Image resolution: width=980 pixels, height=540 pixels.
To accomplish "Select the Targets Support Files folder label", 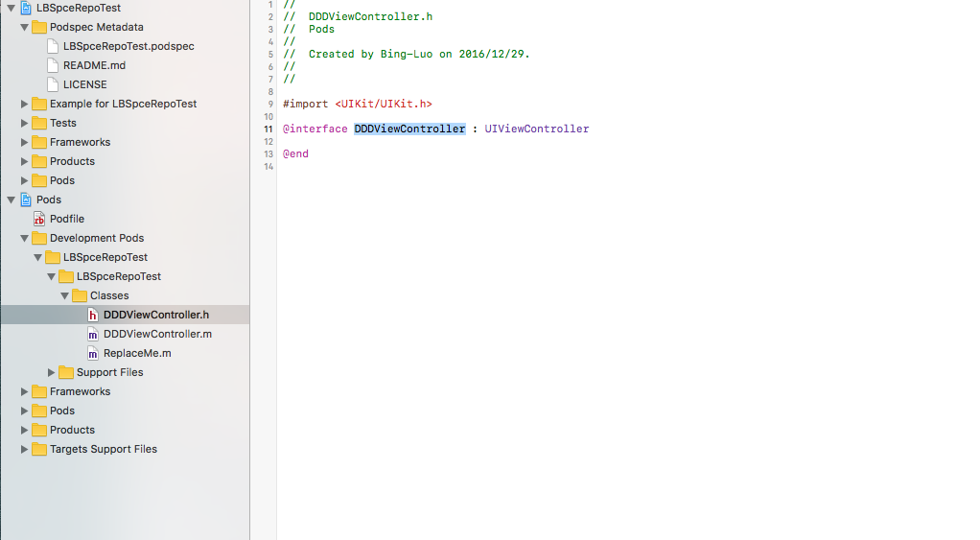I will 103,449.
